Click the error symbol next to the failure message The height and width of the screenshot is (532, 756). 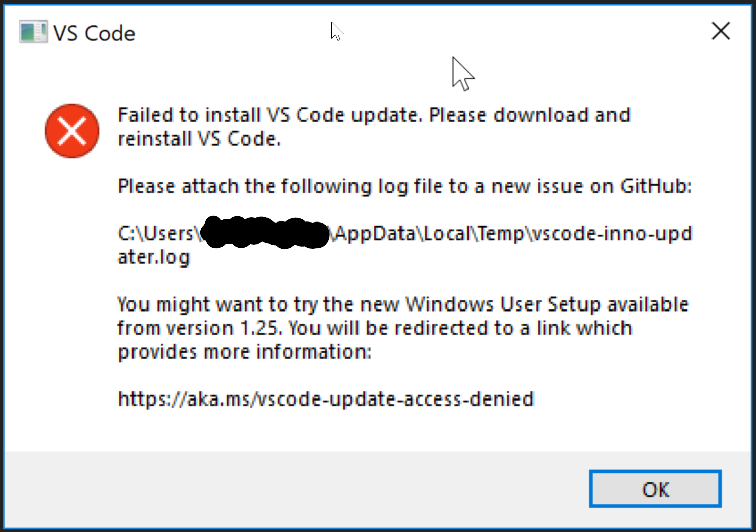click(x=71, y=131)
